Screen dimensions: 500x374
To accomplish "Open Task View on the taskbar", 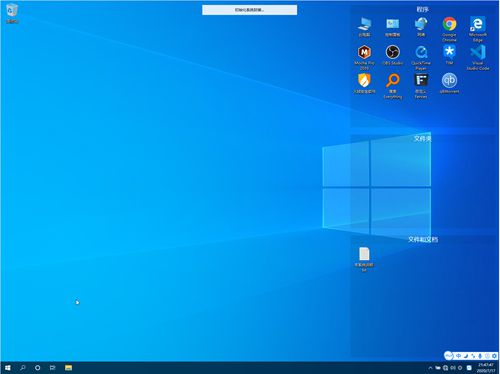I will coord(53,368).
